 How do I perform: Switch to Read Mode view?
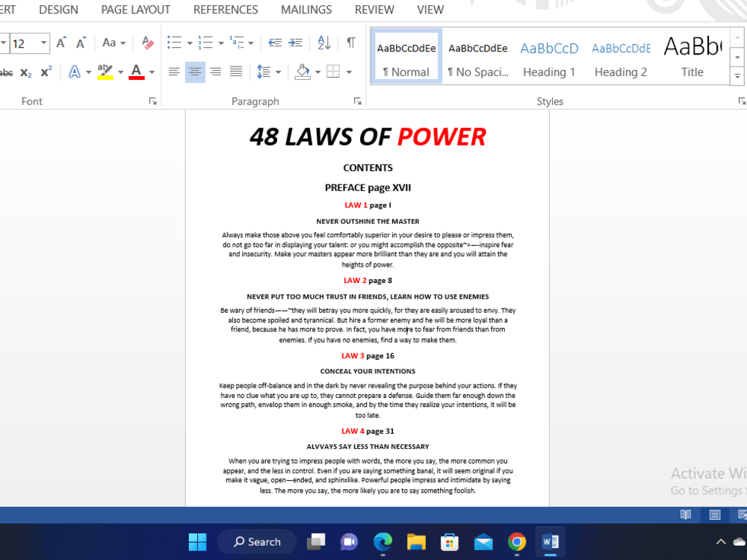pyautogui.click(x=686, y=514)
